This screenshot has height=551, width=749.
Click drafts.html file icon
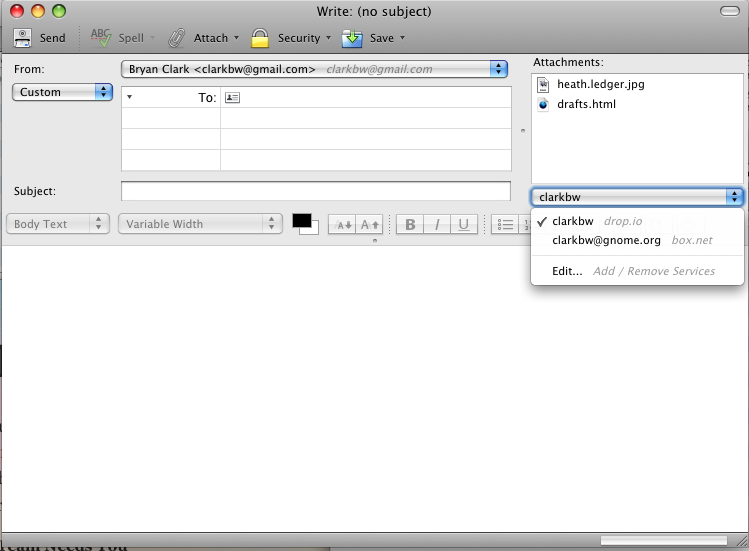tap(543, 104)
